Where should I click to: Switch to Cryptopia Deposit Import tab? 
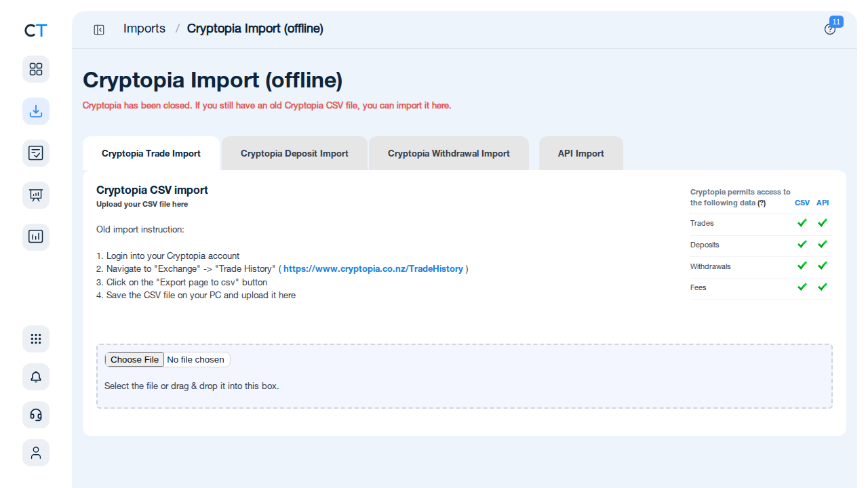294,153
